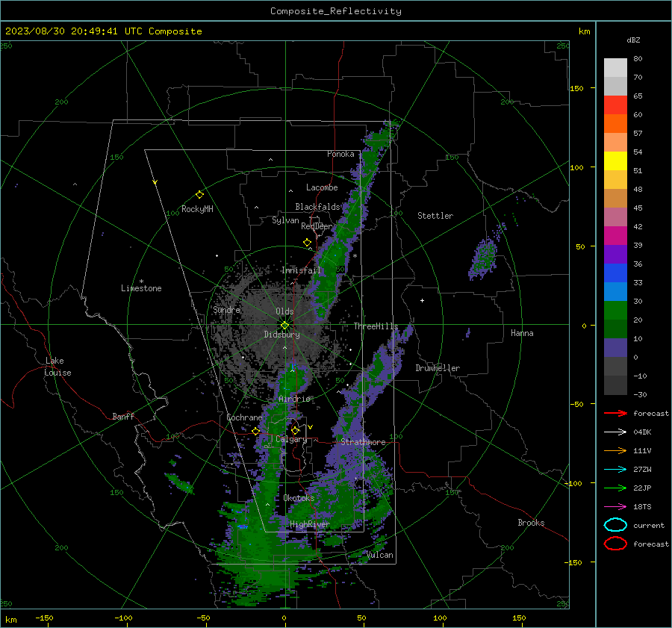
Task: Click the yellow diamond marker above Calgary
Action: click(x=295, y=430)
